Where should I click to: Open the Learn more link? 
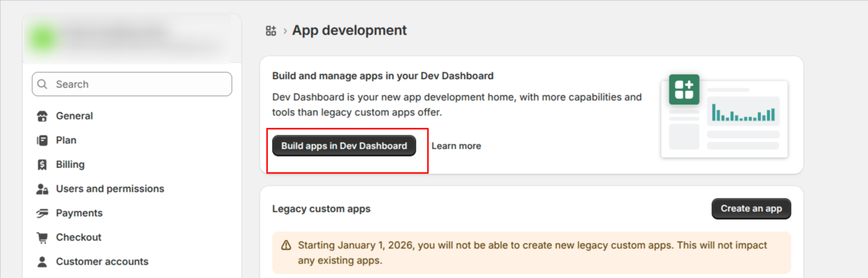point(456,146)
